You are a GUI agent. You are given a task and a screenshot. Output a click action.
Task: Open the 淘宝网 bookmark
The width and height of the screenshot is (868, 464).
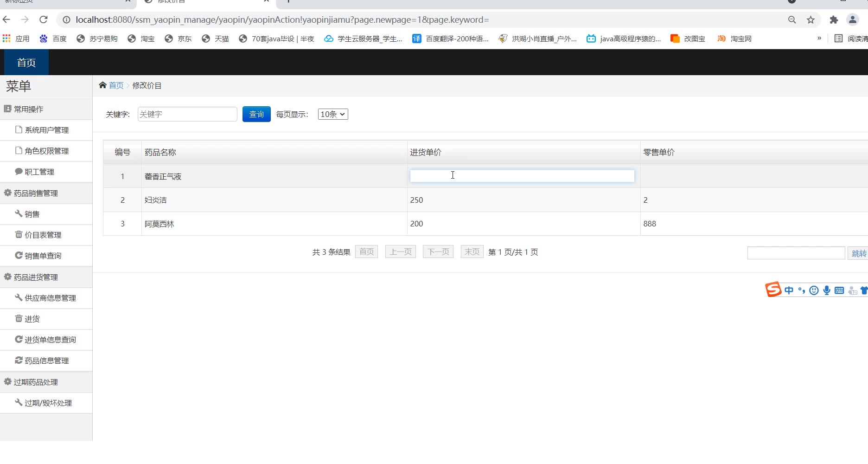(734, 39)
